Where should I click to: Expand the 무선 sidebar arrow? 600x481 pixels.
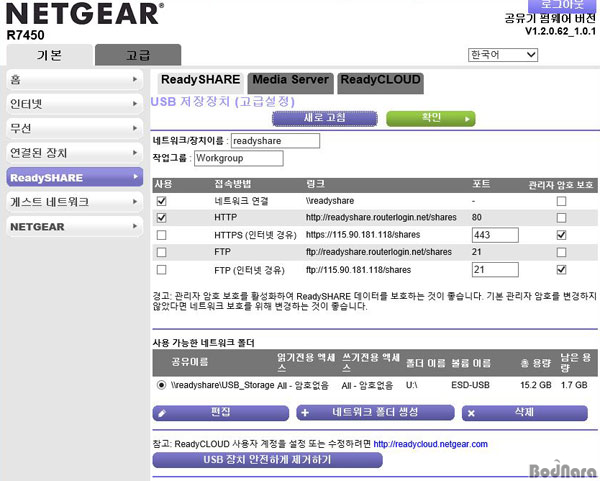pos(135,128)
